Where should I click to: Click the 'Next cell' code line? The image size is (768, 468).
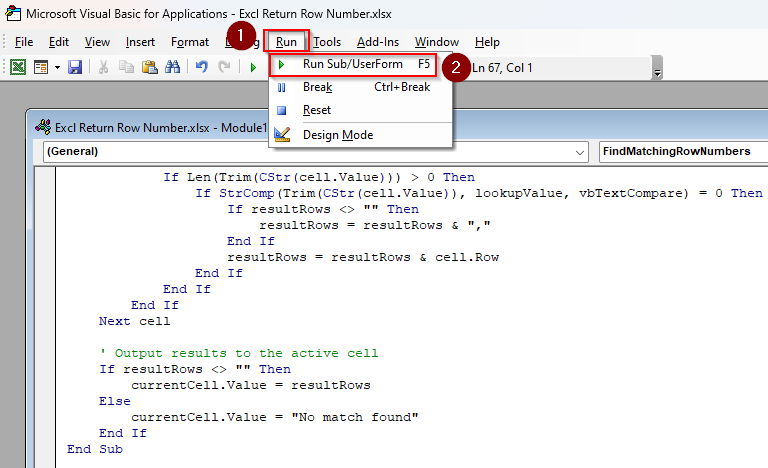[x=134, y=321]
